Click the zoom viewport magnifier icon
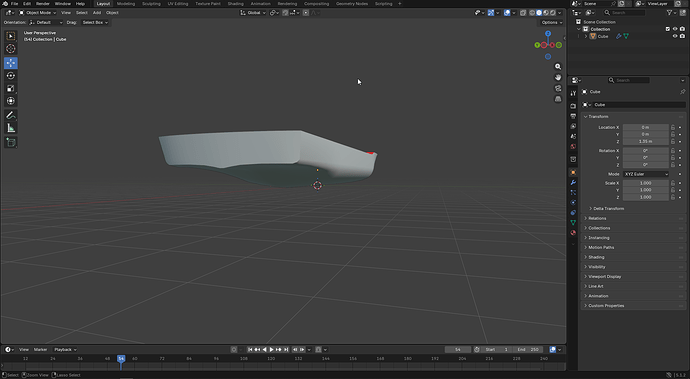The image size is (690, 379). tap(558, 66)
